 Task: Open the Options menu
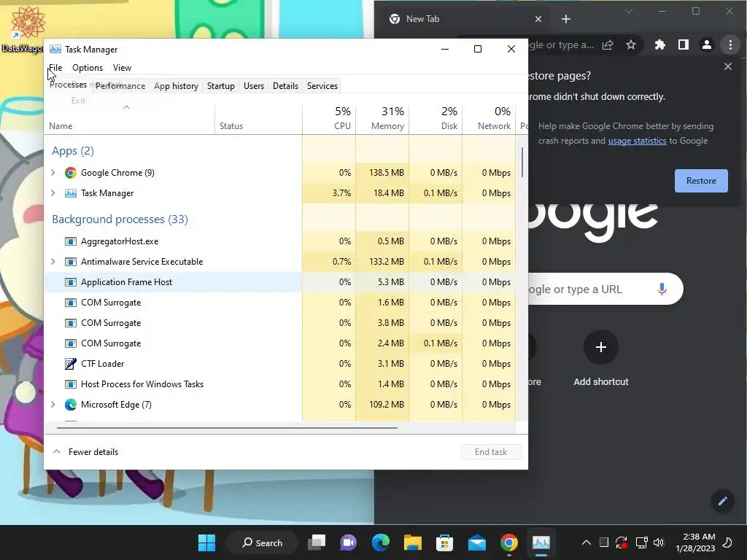[x=88, y=68]
